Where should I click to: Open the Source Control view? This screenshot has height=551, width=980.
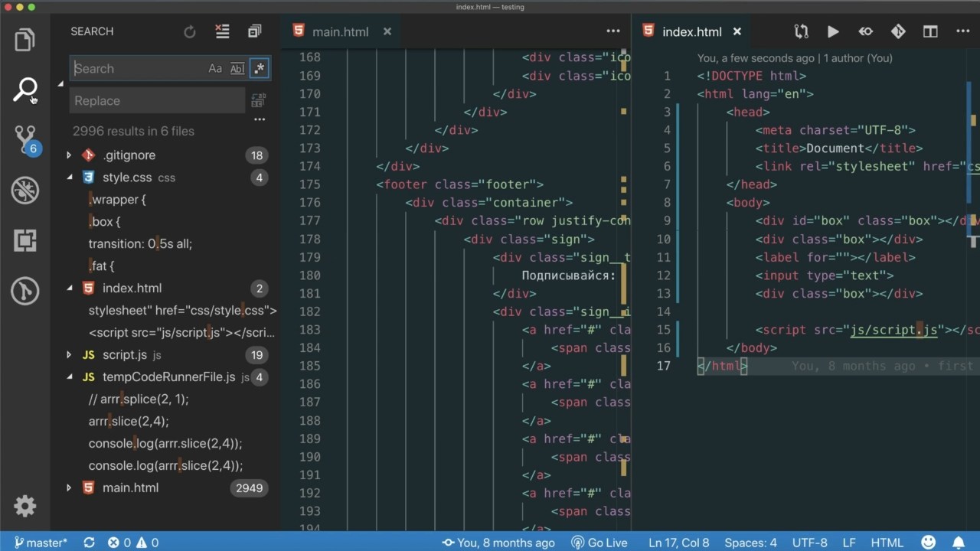(25, 140)
